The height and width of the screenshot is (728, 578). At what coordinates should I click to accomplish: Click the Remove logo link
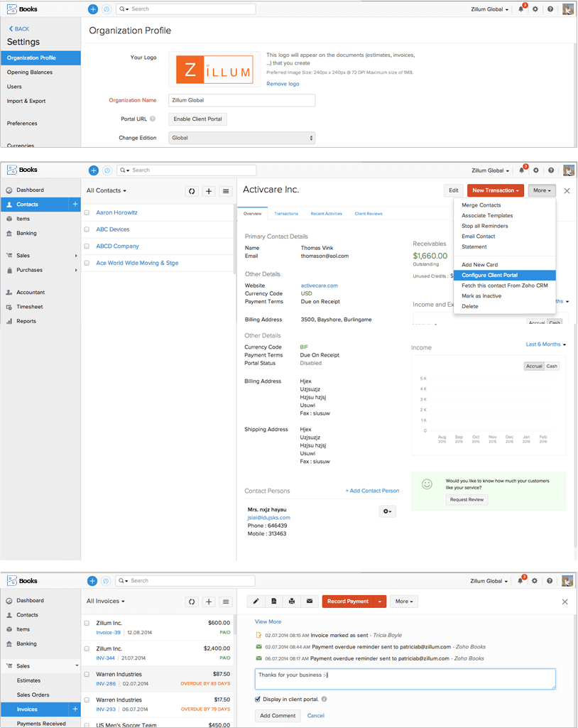[x=283, y=84]
